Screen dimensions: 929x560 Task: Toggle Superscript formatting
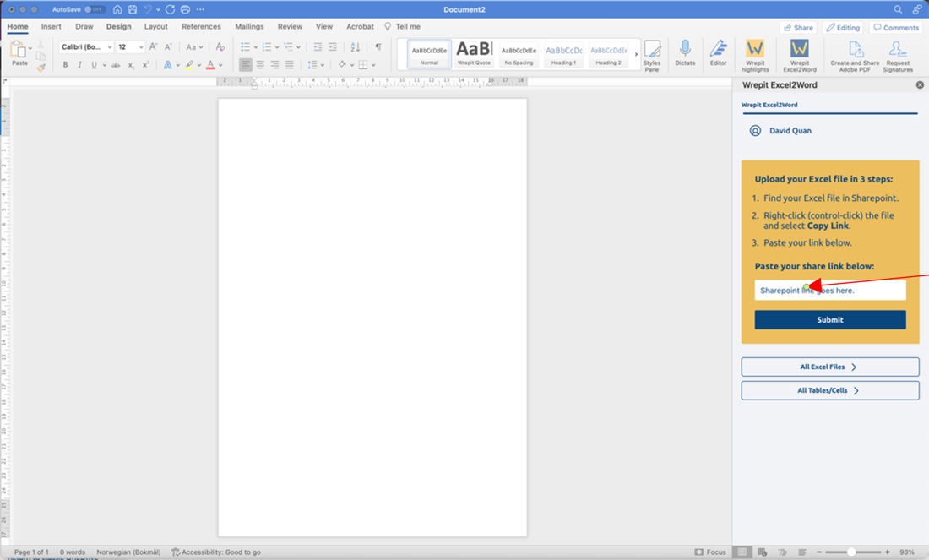point(145,64)
